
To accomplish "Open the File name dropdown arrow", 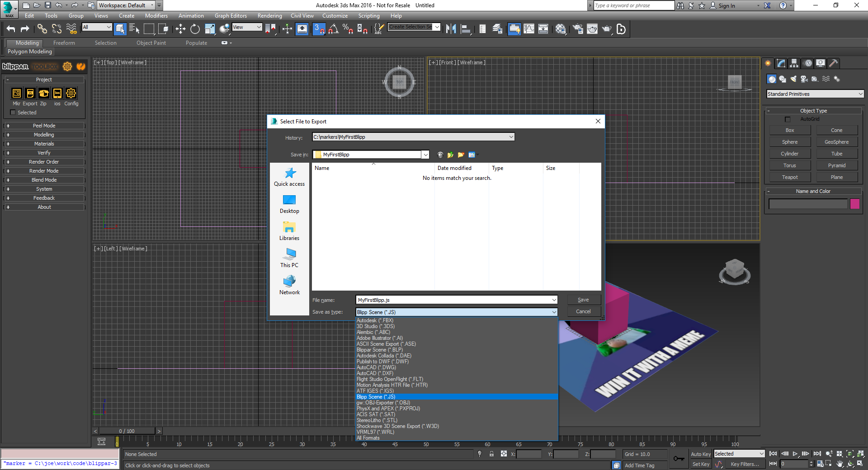I will click(x=554, y=300).
